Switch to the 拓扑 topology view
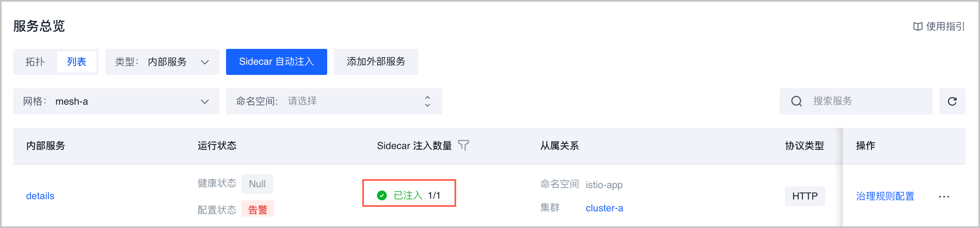Image resolution: width=980 pixels, height=228 pixels. point(35,62)
